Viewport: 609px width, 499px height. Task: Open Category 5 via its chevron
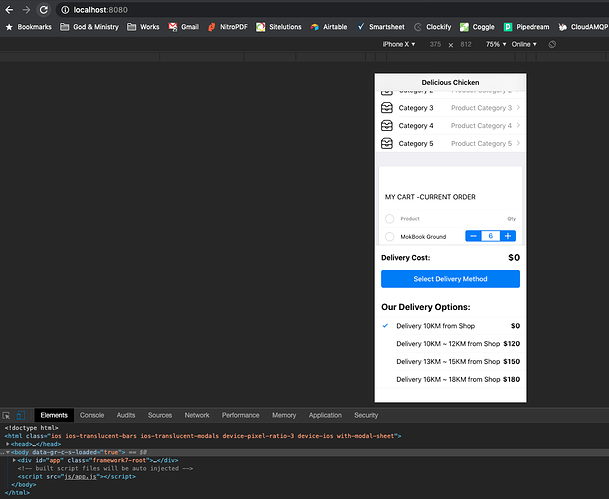[x=518, y=143]
